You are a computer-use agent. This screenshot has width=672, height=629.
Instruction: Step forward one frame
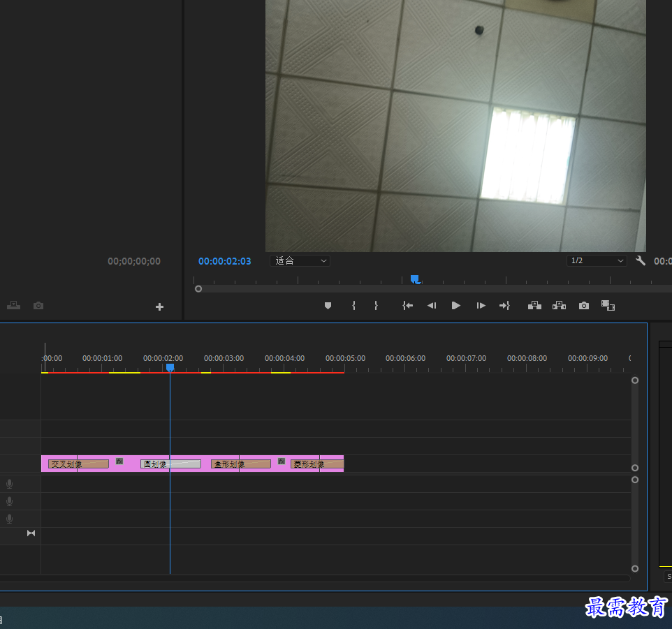coord(481,306)
